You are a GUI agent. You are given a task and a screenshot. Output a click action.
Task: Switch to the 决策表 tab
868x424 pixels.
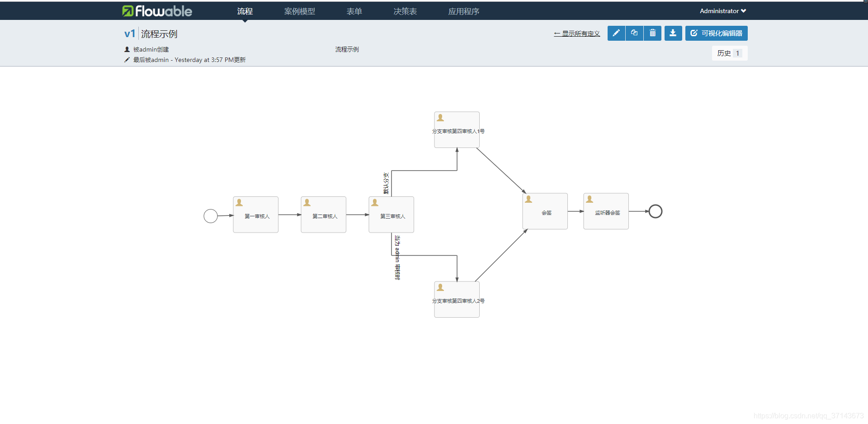(x=405, y=11)
